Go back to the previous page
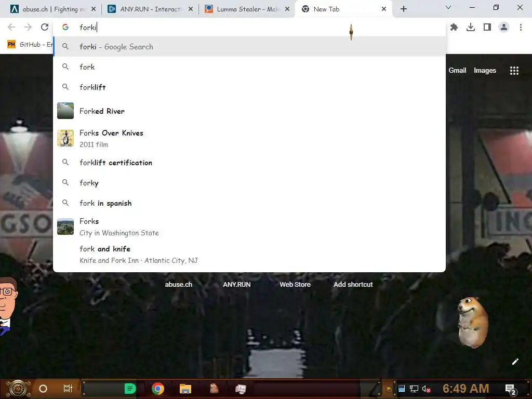The image size is (532, 399). pos(11,27)
